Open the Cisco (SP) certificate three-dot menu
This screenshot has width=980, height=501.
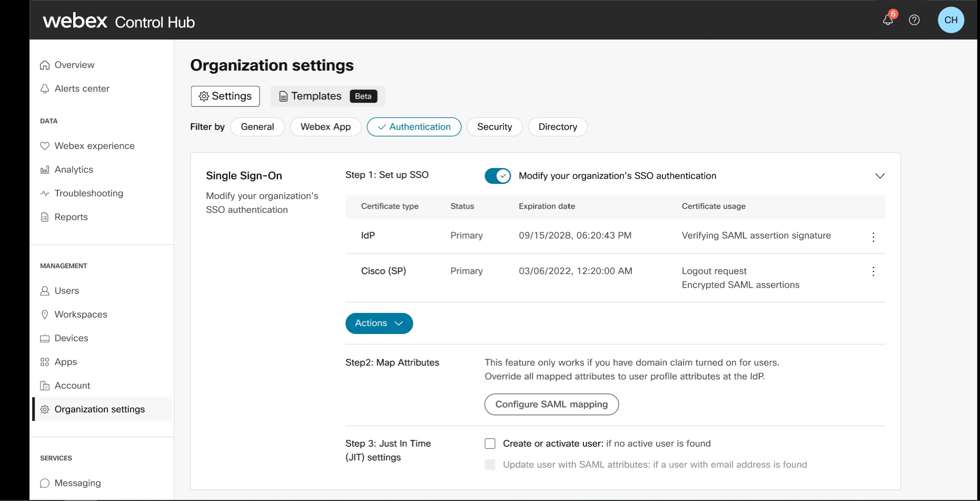tap(873, 271)
